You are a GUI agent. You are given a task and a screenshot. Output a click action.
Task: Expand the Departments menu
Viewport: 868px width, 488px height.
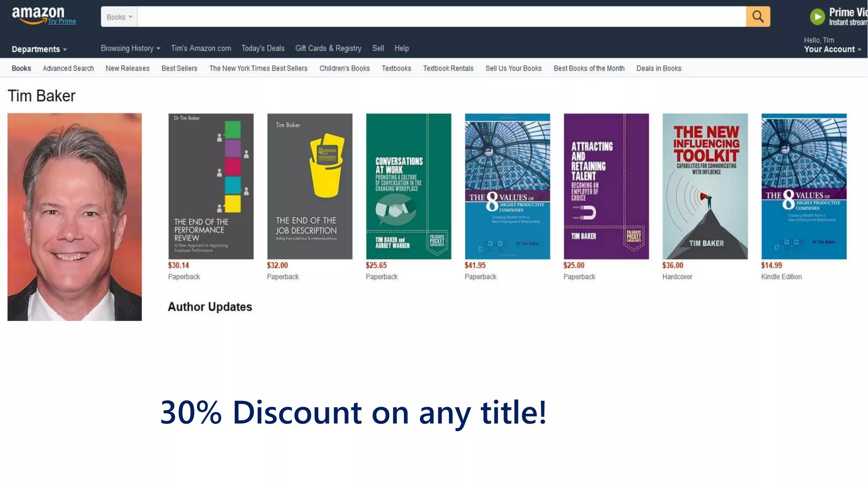[x=39, y=49]
